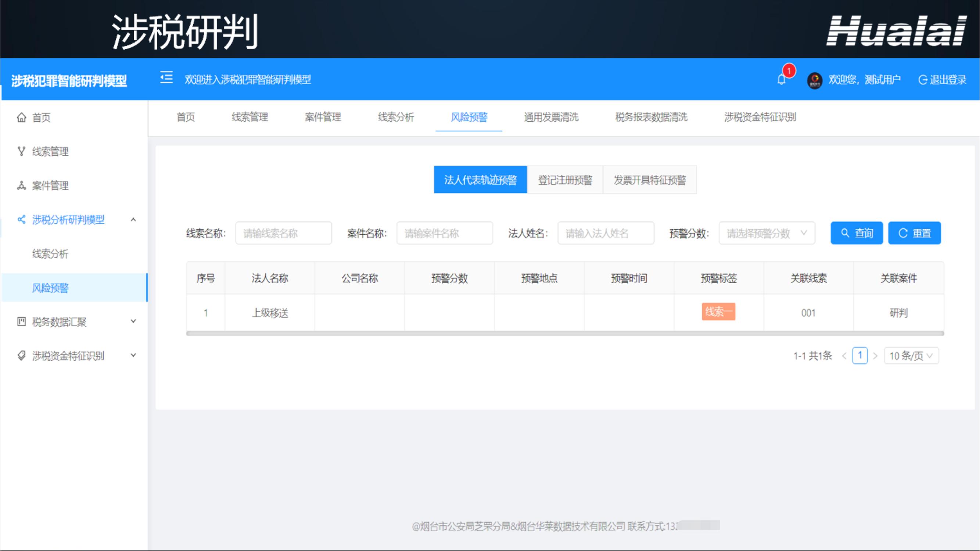Click the horizontal scrollbar under the table
This screenshot has height=551, width=980.
565,334
